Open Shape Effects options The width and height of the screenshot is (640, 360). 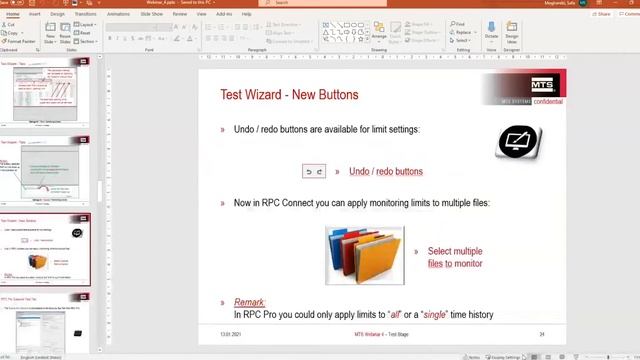click(x=422, y=40)
